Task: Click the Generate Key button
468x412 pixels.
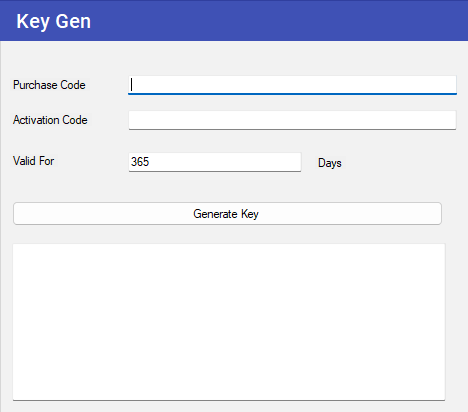Action: point(227,213)
